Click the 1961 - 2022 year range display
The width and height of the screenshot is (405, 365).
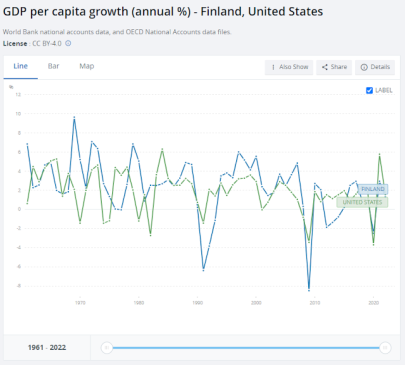(x=47, y=348)
